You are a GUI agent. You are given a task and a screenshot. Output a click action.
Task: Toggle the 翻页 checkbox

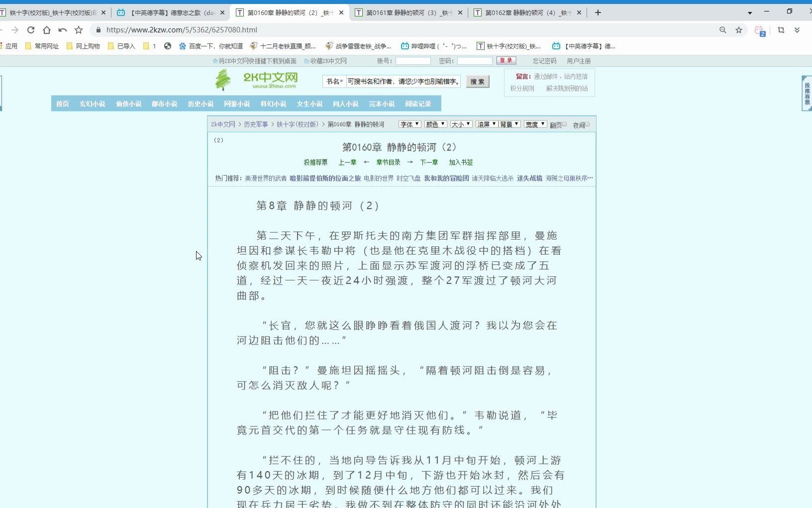pyautogui.click(x=564, y=124)
